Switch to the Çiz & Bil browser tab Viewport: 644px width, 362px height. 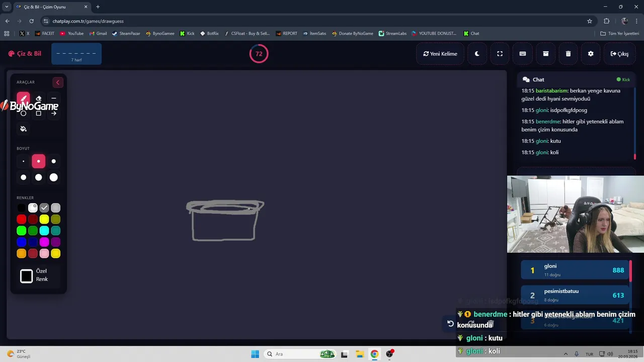click(x=52, y=7)
